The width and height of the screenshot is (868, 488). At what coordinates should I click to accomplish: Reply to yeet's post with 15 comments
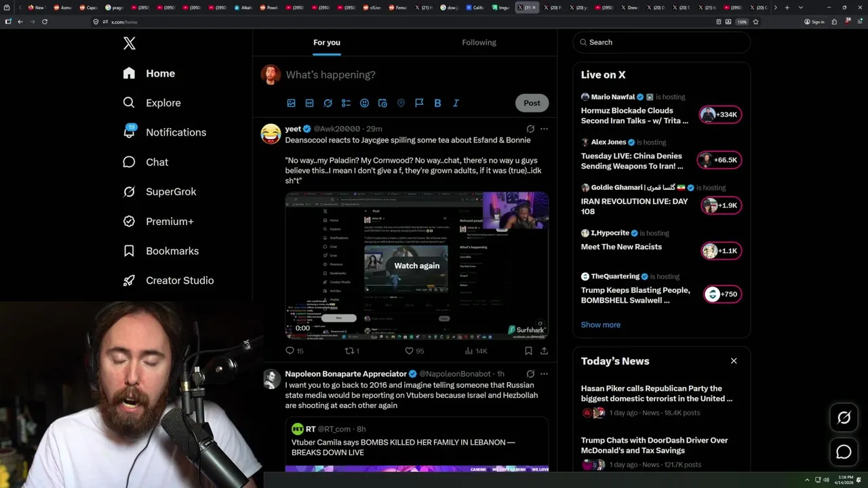tap(294, 351)
